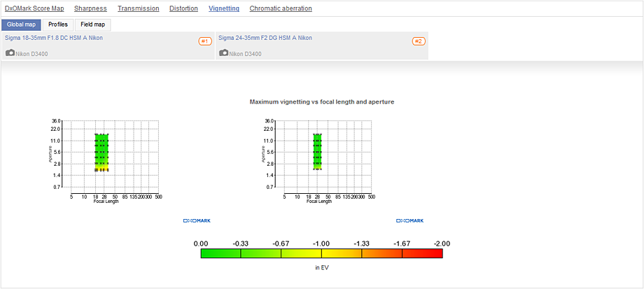The width and height of the screenshot is (644, 289).
Task: Click camera icon beside second Nikon D3400
Action: coord(224,53)
